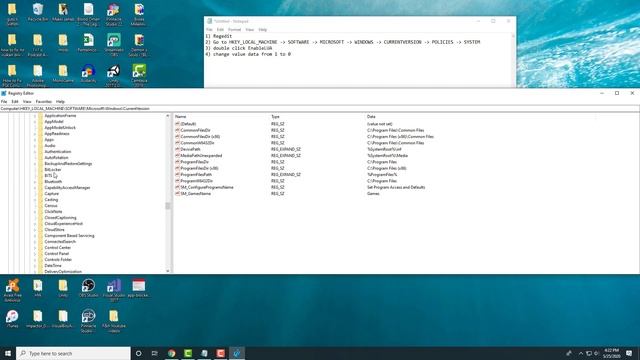Select the DevicePath registry value
The width and height of the screenshot is (640, 360).
[x=190, y=149]
